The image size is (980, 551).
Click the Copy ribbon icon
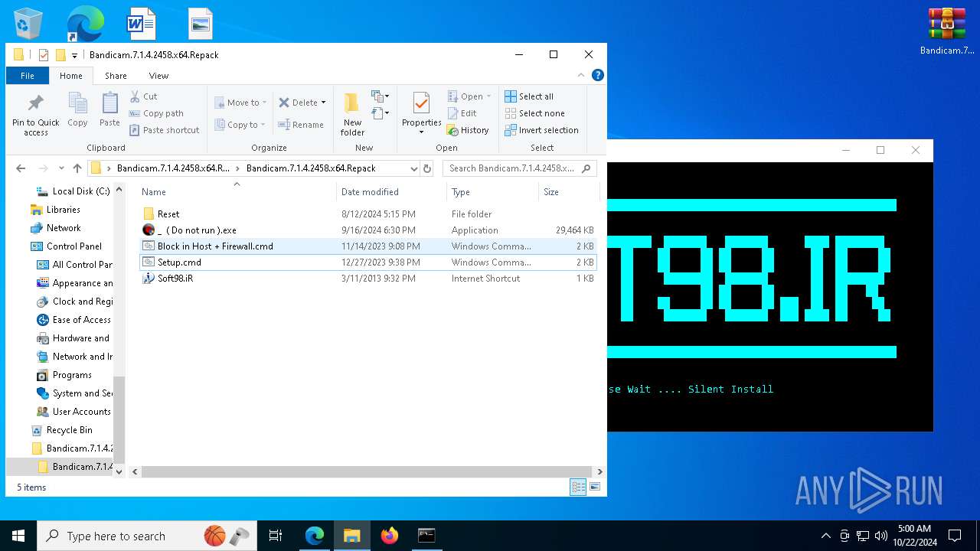(x=77, y=109)
